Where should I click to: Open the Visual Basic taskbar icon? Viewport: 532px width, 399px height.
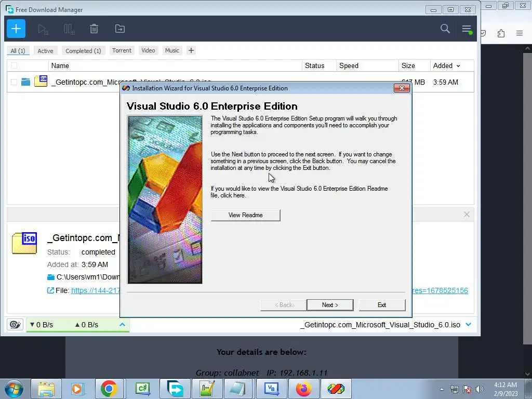[271, 389]
